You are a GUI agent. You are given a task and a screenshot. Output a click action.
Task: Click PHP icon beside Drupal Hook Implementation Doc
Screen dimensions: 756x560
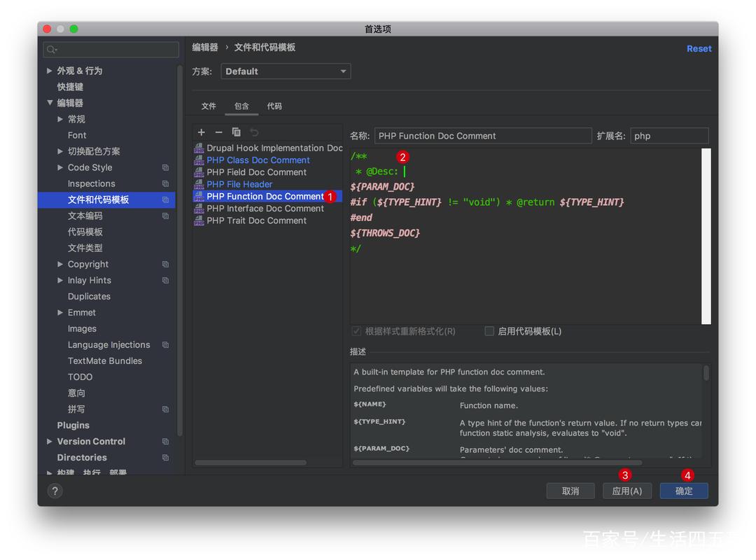199,148
